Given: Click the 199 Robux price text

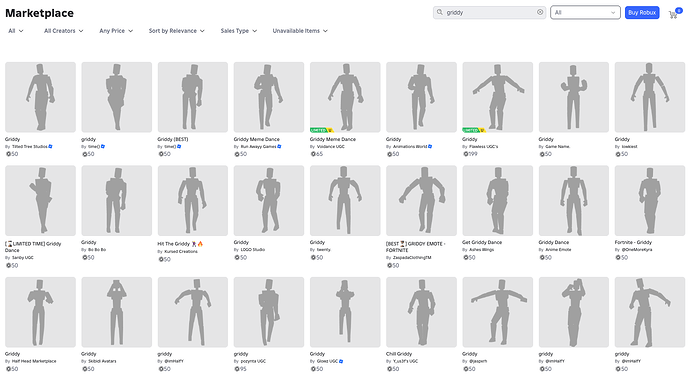Looking at the screenshot, I should 473,154.
